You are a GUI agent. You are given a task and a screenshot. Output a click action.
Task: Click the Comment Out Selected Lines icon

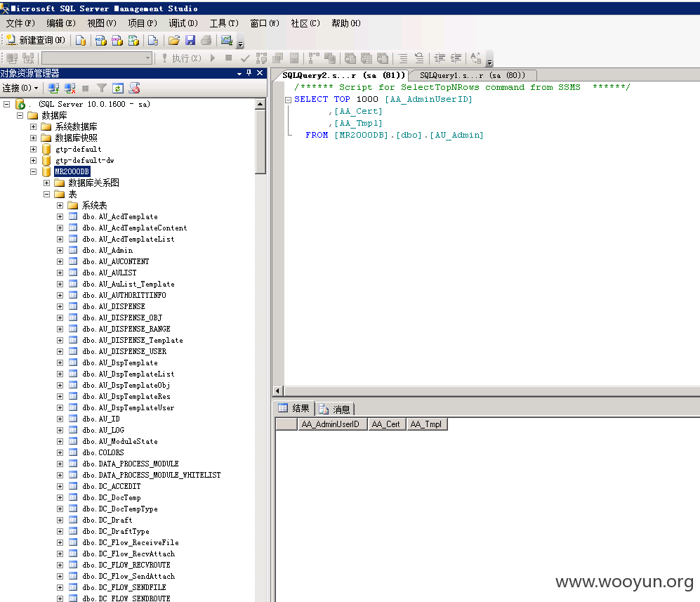click(x=403, y=58)
